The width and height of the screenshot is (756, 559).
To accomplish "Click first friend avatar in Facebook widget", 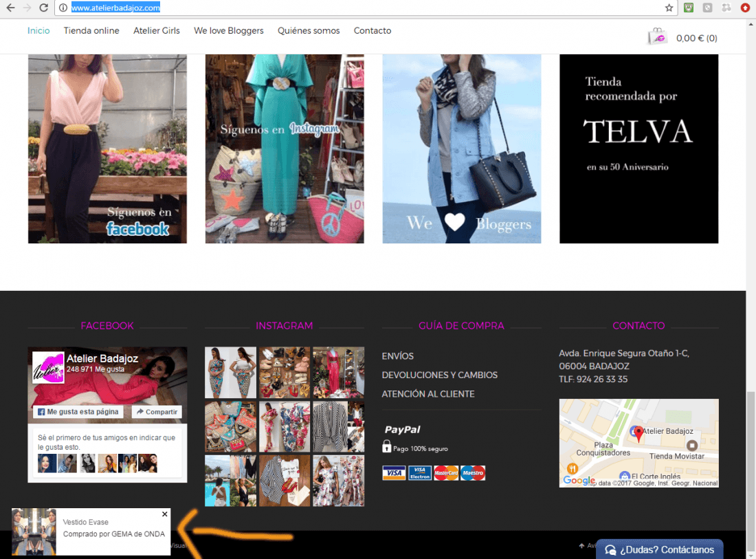I will (47, 463).
